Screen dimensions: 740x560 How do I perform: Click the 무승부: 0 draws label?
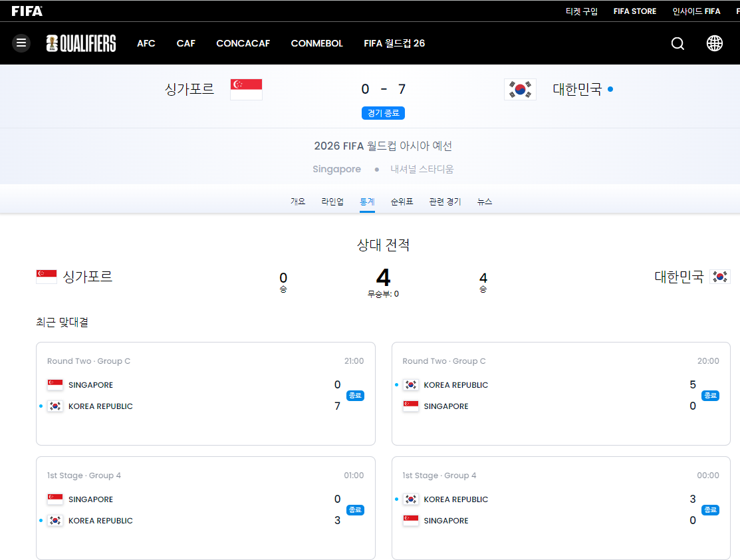point(383,294)
